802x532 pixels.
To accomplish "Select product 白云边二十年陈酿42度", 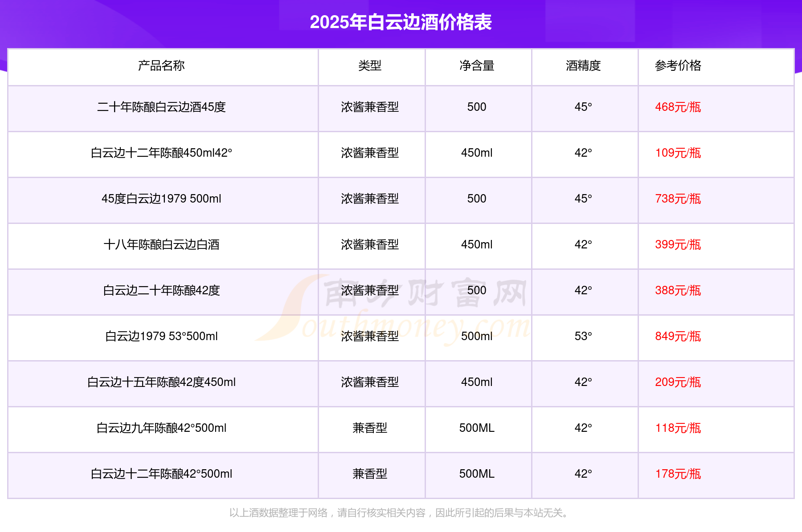I will [161, 290].
